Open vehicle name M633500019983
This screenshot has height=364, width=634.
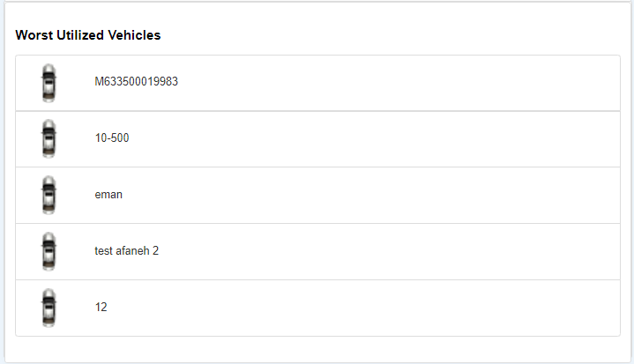tap(137, 82)
